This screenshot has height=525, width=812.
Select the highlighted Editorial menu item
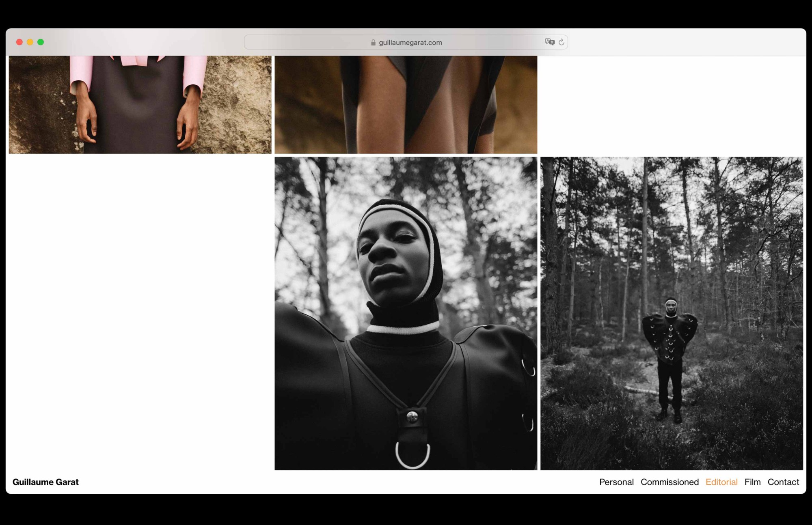click(721, 482)
